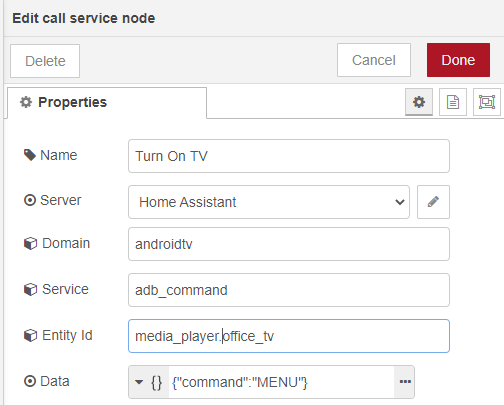Edit the Home Assistant server with pencil
Viewport: 504px width, 405px height.
(x=433, y=202)
